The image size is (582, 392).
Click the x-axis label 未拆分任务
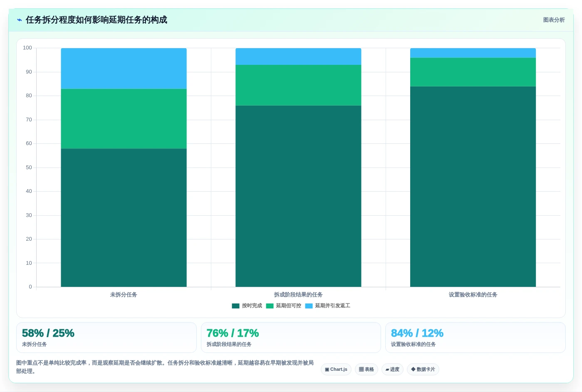point(124,295)
